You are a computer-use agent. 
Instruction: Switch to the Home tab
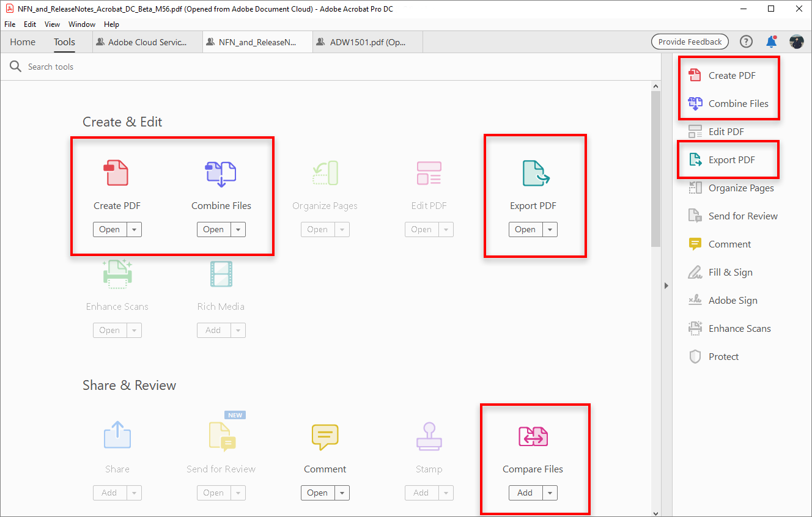pos(23,42)
